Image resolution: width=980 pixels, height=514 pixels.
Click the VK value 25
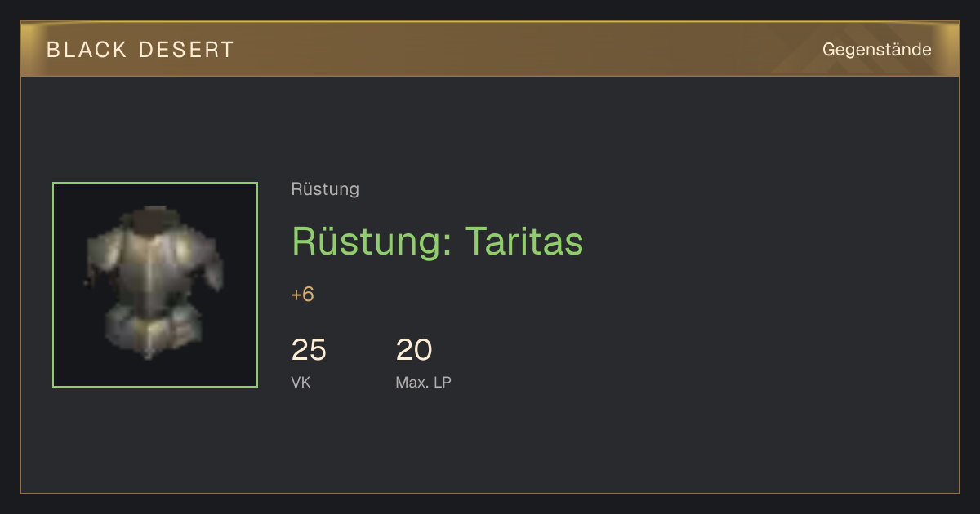309,350
